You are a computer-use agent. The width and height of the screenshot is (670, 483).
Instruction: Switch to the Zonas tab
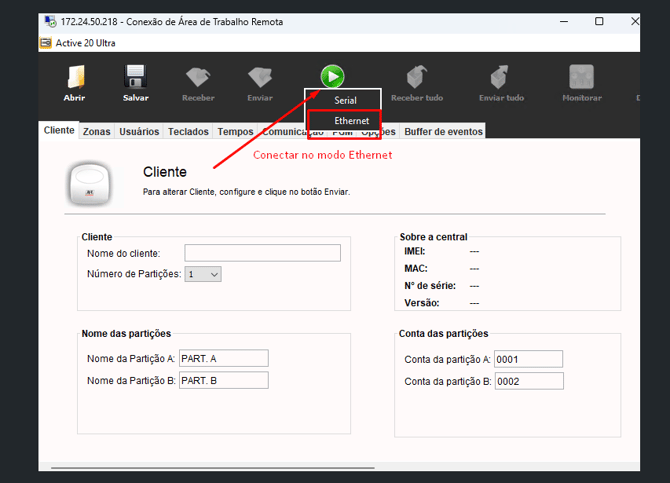97,132
